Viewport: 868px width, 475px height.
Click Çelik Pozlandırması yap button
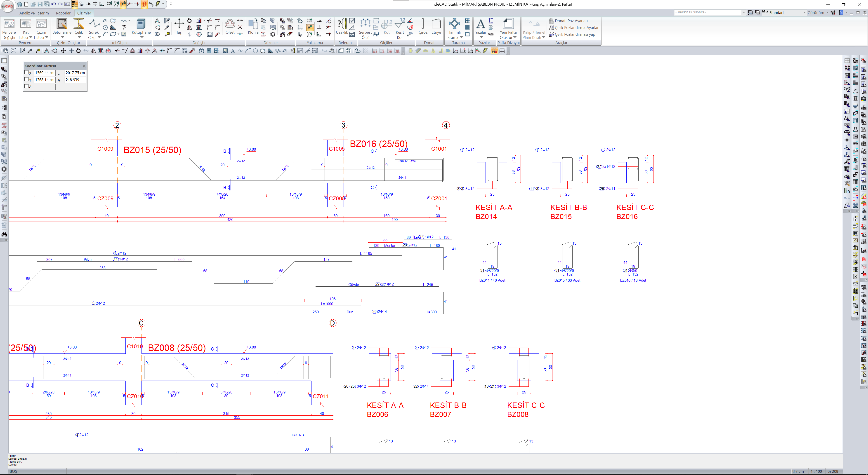575,34
